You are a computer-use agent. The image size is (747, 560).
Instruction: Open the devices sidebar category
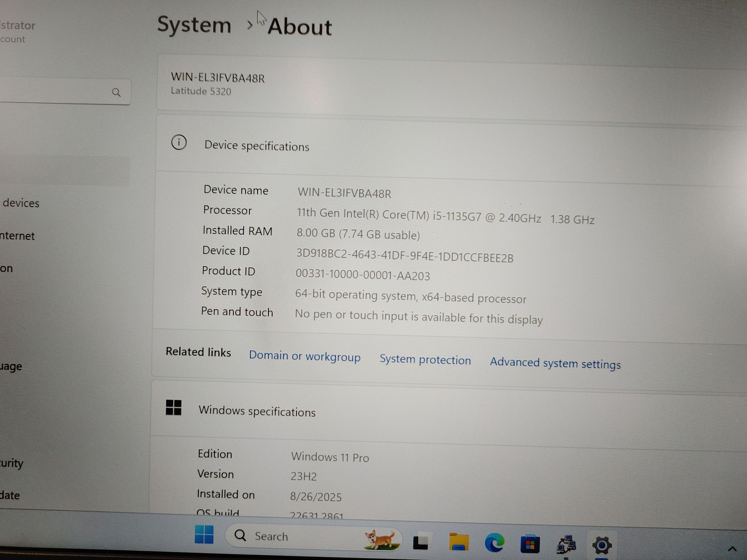[21, 203]
